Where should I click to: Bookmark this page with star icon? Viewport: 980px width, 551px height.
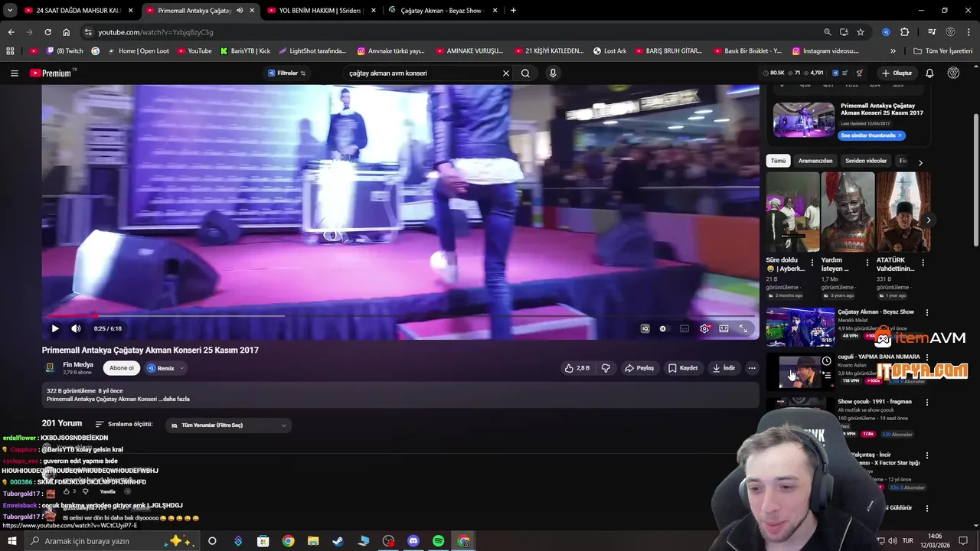click(861, 32)
